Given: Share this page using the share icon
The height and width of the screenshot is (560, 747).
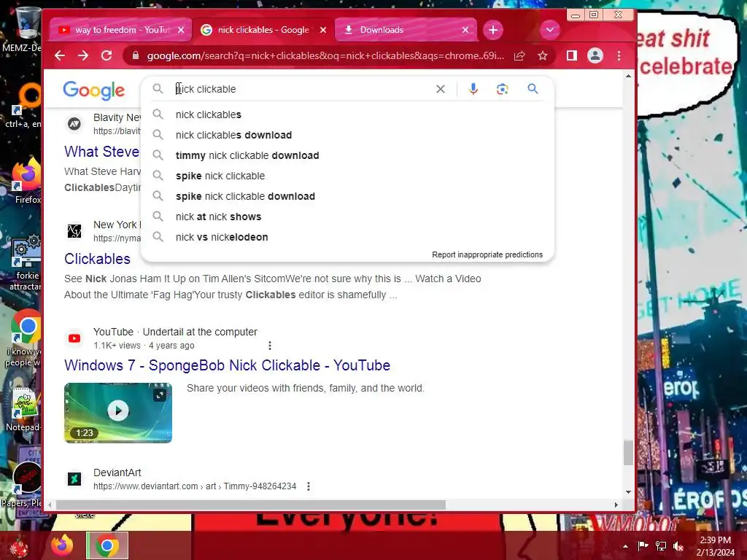Looking at the screenshot, I should click(x=519, y=56).
